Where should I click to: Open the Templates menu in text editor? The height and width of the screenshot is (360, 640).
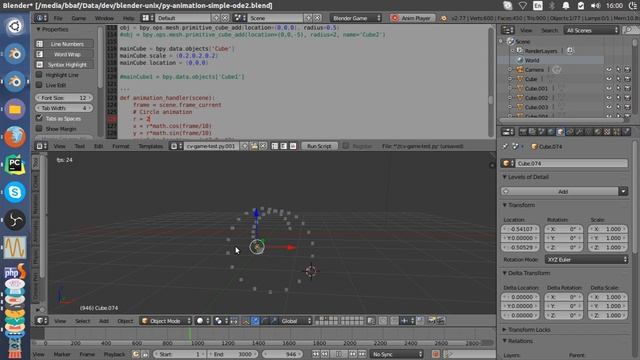[151, 146]
